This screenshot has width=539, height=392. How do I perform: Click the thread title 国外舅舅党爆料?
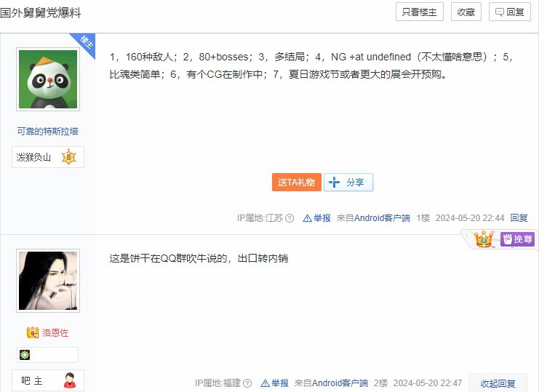click(x=41, y=13)
